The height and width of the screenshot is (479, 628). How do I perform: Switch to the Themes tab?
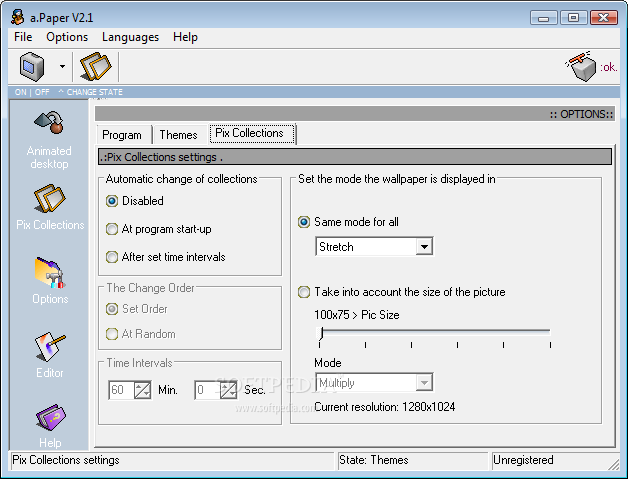point(179,135)
